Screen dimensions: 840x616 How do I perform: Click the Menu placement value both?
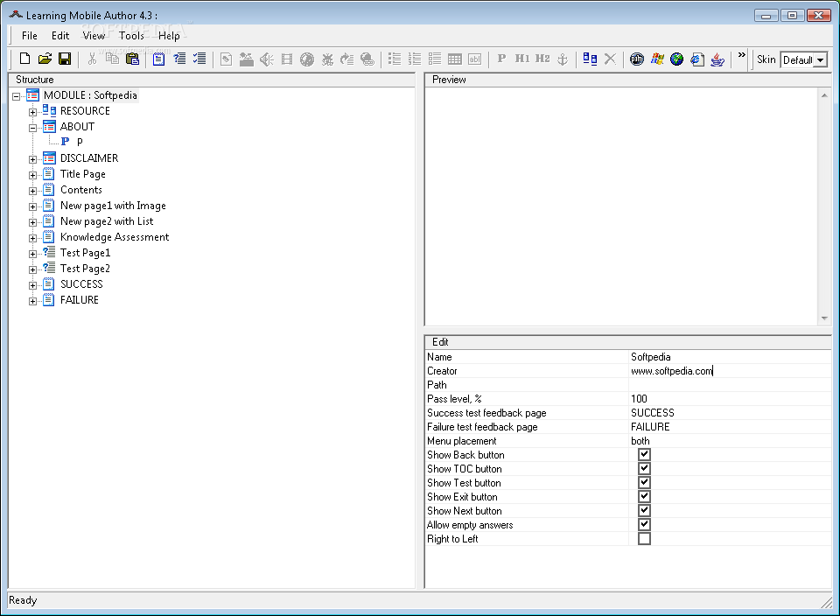tap(730, 440)
